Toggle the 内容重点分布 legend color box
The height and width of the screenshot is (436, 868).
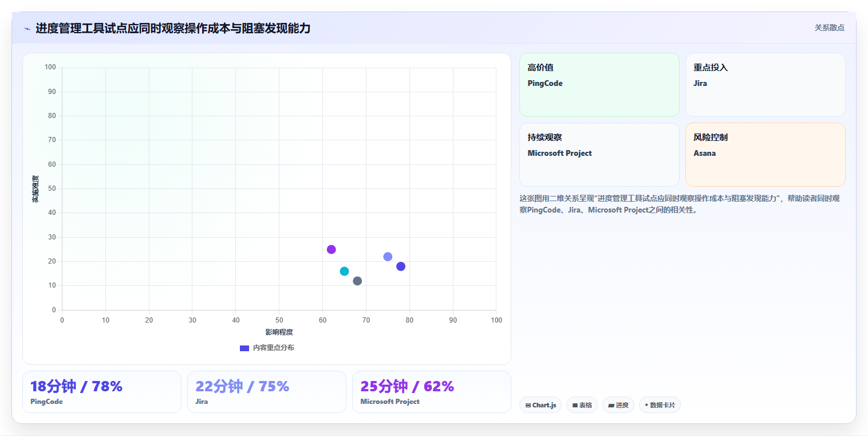coord(244,348)
